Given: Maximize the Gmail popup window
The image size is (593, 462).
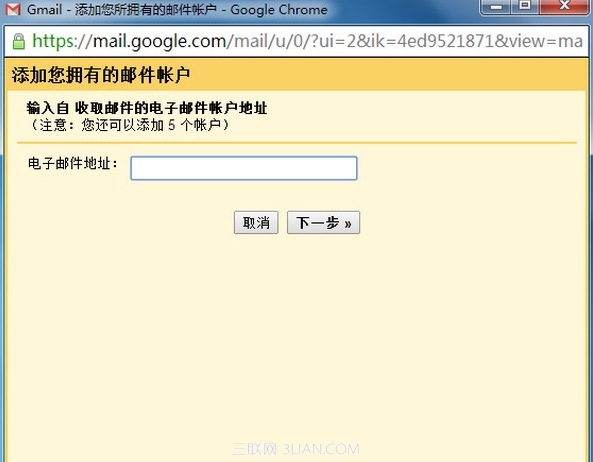Looking at the screenshot, I should click(x=525, y=6).
